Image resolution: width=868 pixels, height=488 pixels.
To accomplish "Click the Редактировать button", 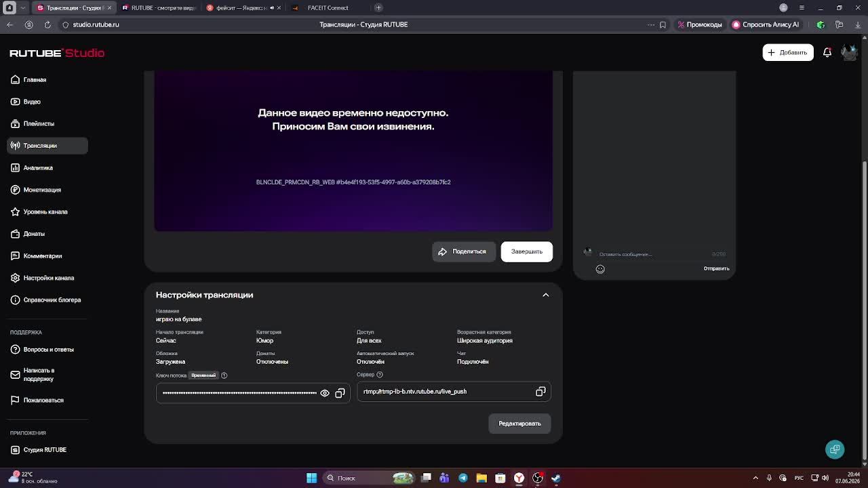I will [520, 424].
